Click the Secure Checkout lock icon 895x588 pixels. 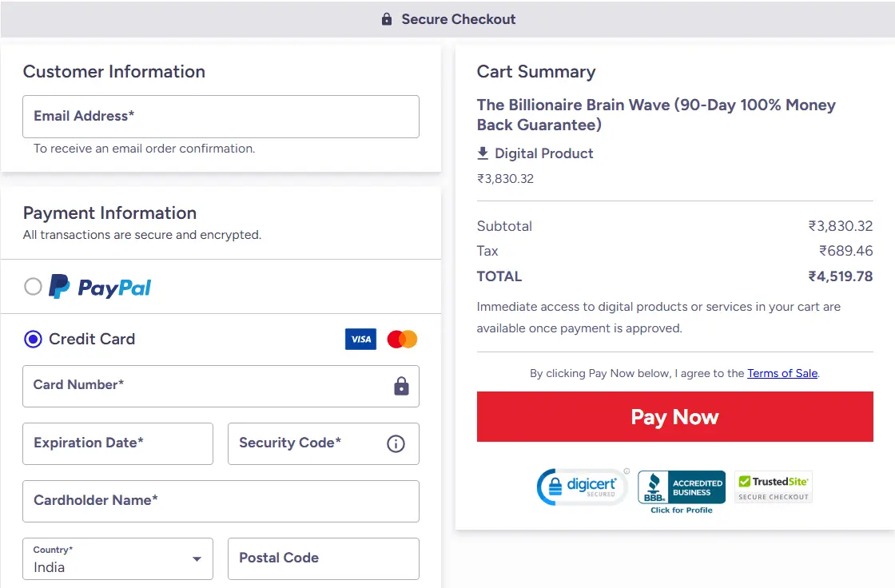387,19
